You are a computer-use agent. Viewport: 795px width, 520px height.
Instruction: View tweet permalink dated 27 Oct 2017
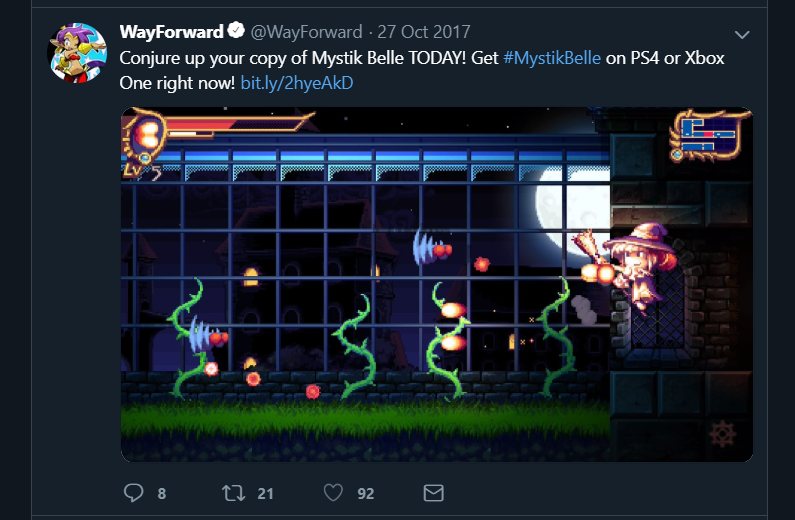point(424,32)
